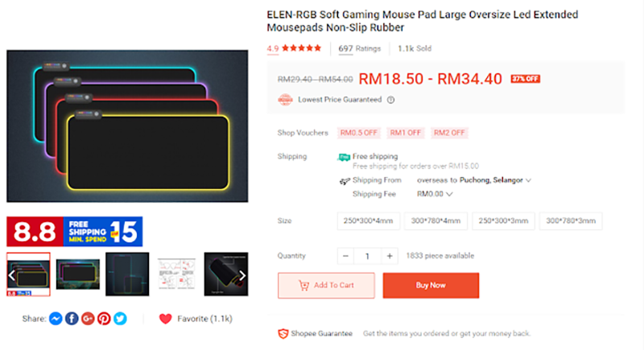Choose the 300*780*3mm size option
The width and height of the screenshot is (644, 350).
tap(571, 220)
